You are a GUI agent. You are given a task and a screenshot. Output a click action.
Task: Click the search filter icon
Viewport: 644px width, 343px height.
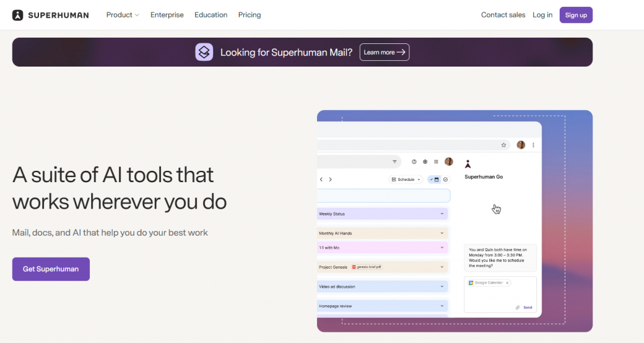tap(395, 161)
